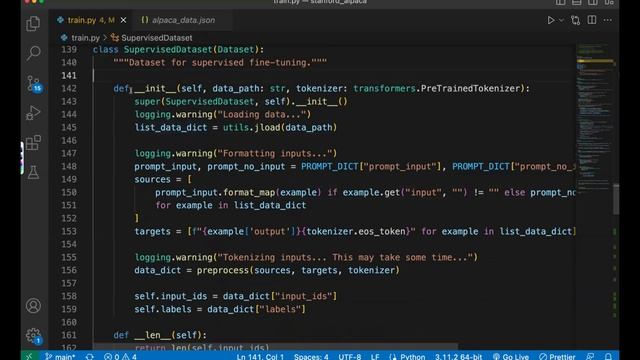The width and height of the screenshot is (640, 360).
Task: Place cursor on class SupervisedDataset definition
Action: (x=178, y=49)
